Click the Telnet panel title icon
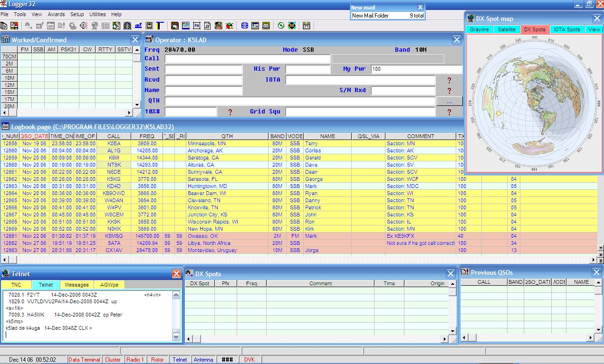This screenshot has height=364, width=604. click(6, 274)
